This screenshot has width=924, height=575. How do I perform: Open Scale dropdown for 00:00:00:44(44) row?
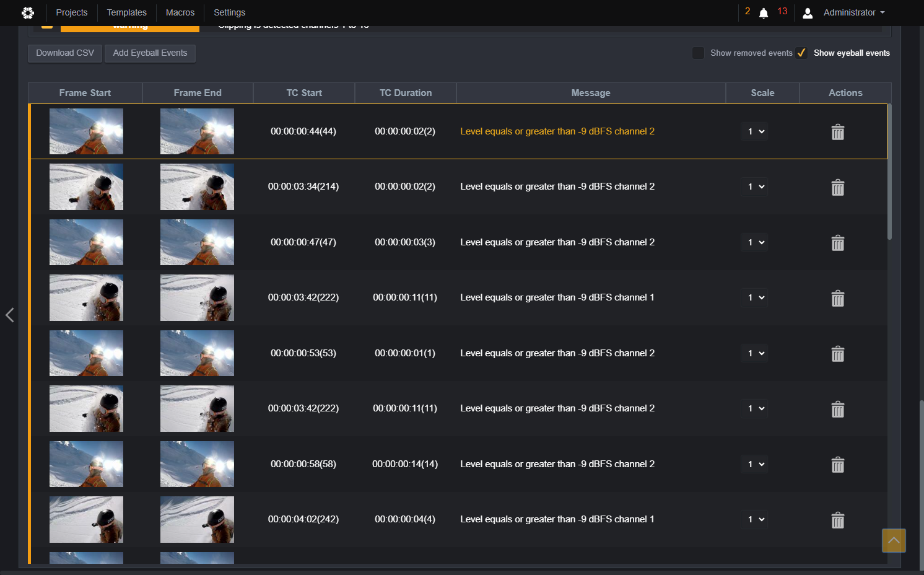(x=754, y=131)
